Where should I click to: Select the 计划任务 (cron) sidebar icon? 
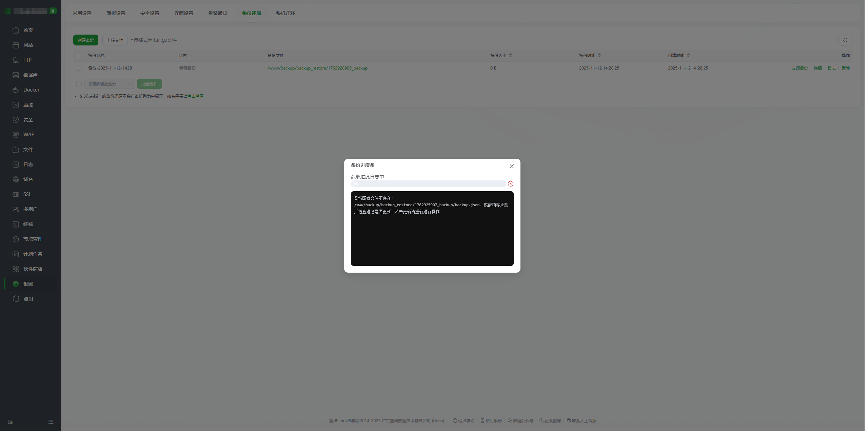point(16,254)
